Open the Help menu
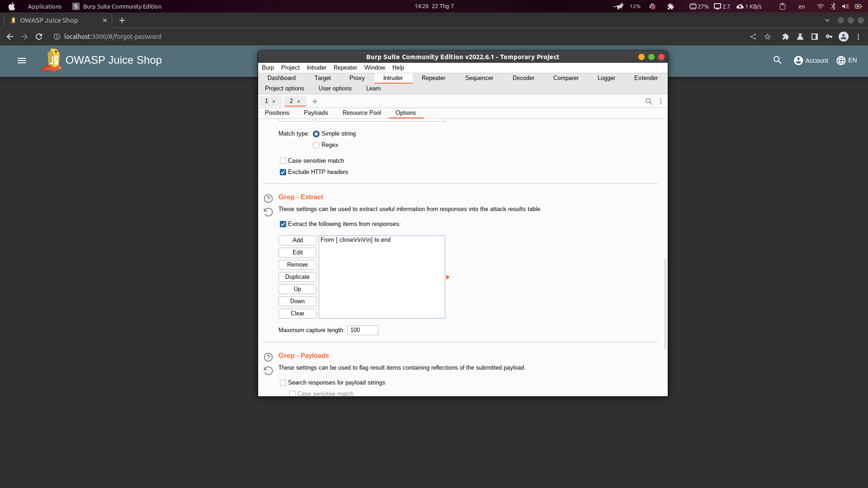 [398, 68]
